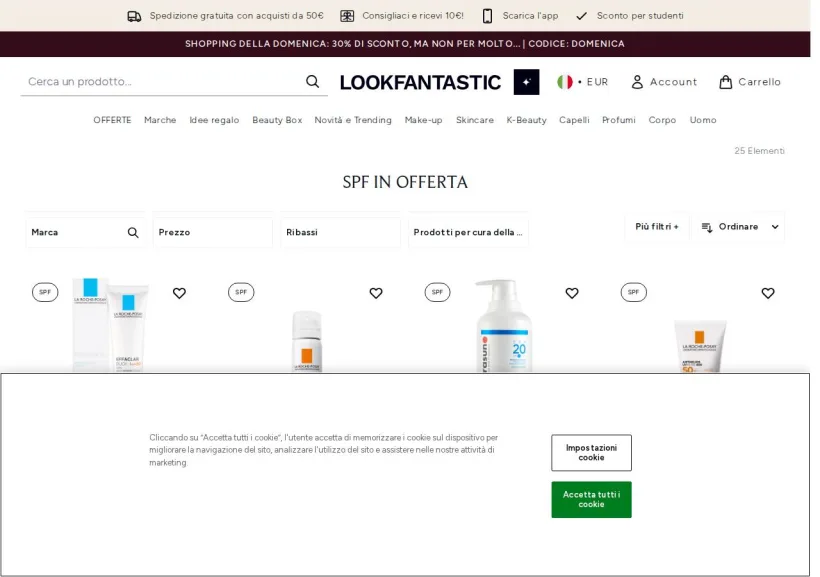
Task: Toggle wishlist heart on small spray product
Action: coord(376,293)
